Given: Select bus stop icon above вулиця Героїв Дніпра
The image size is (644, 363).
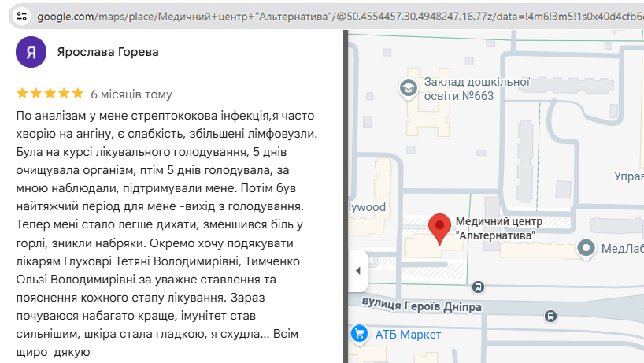Looking at the screenshot, I should pos(478,287).
